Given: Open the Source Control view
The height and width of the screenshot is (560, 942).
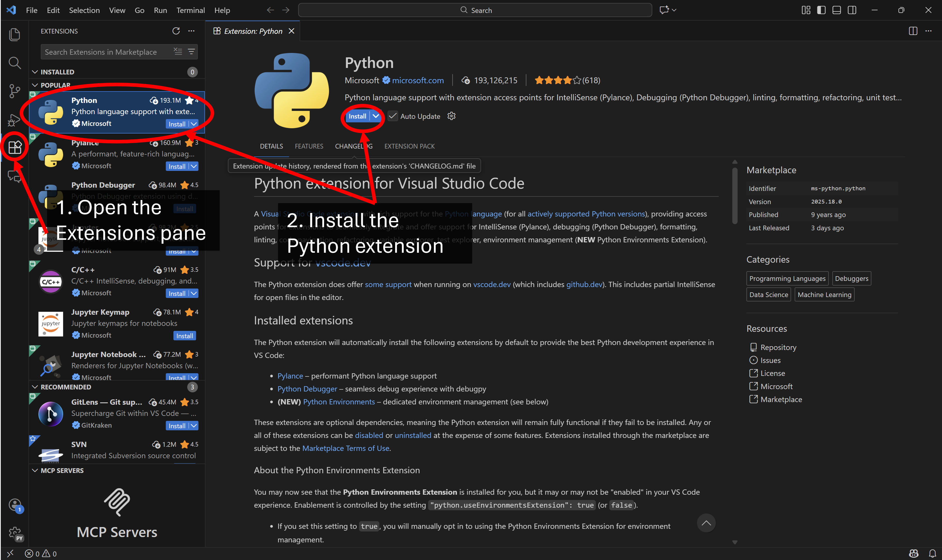Looking at the screenshot, I should pos(14,91).
